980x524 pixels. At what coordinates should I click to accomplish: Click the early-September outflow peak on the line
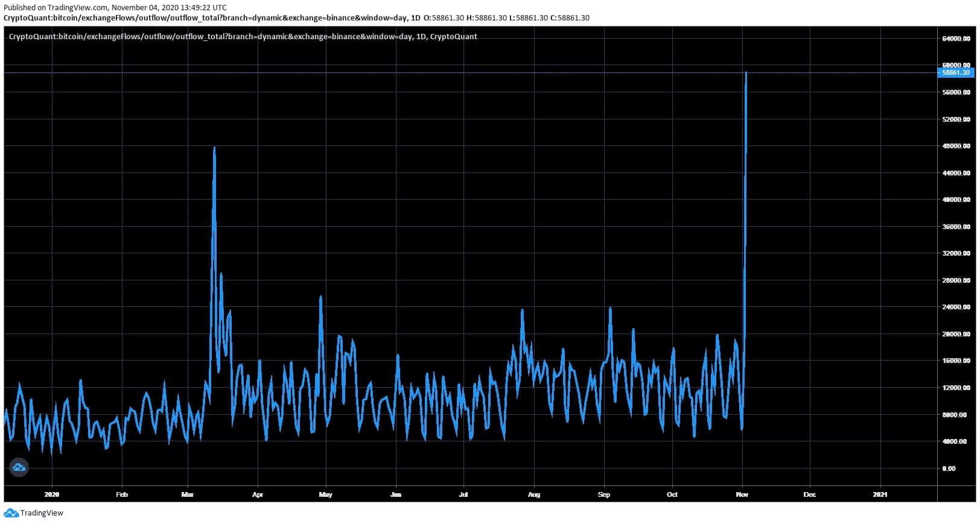[x=611, y=308]
